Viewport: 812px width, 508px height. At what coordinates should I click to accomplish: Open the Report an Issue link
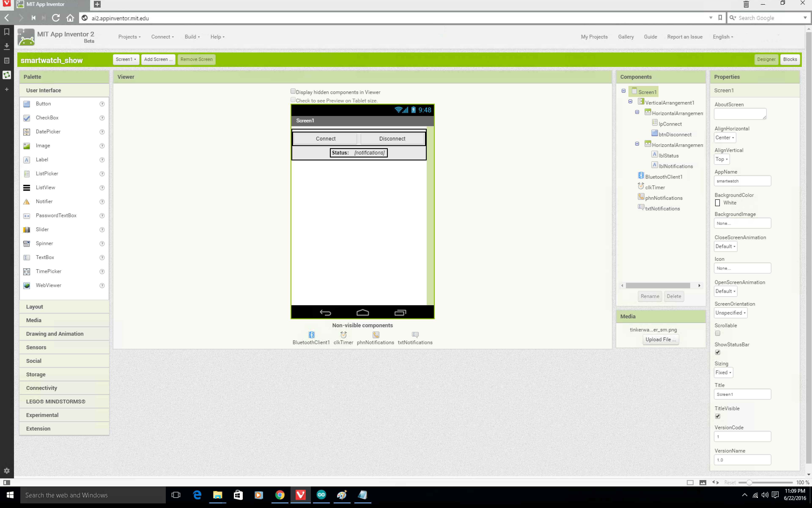click(x=684, y=37)
